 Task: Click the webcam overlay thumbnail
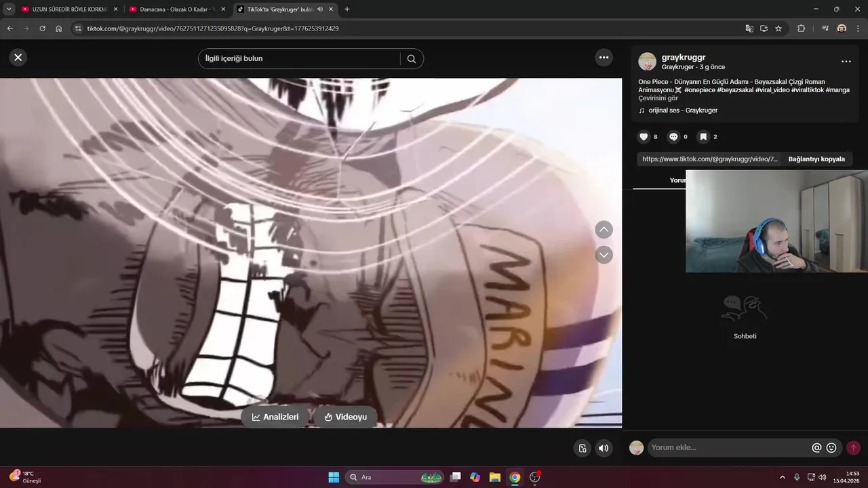pos(776,221)
